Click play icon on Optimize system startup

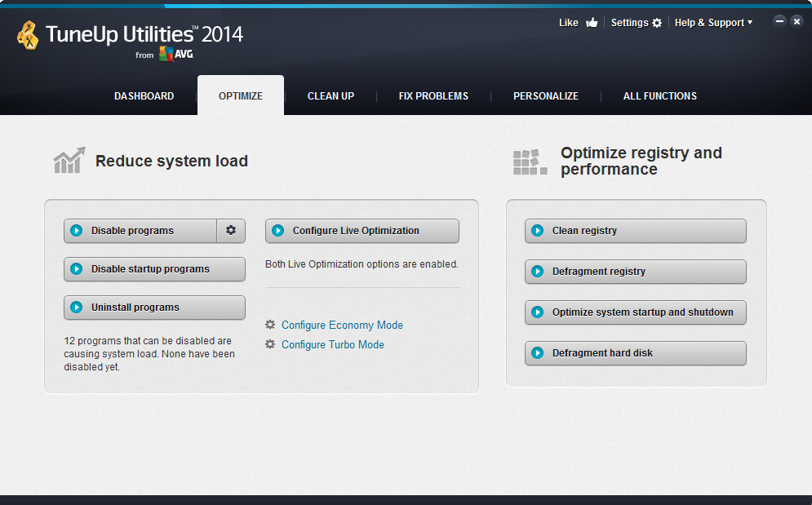(x=538, y=312)
